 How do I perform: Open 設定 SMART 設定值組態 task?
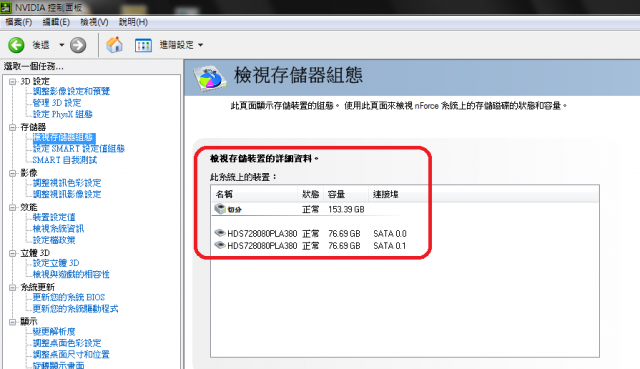pos(79,149)
